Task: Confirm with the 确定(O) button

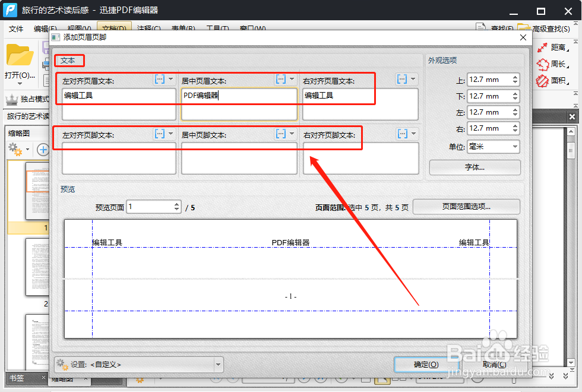Action: coord(426,365)
